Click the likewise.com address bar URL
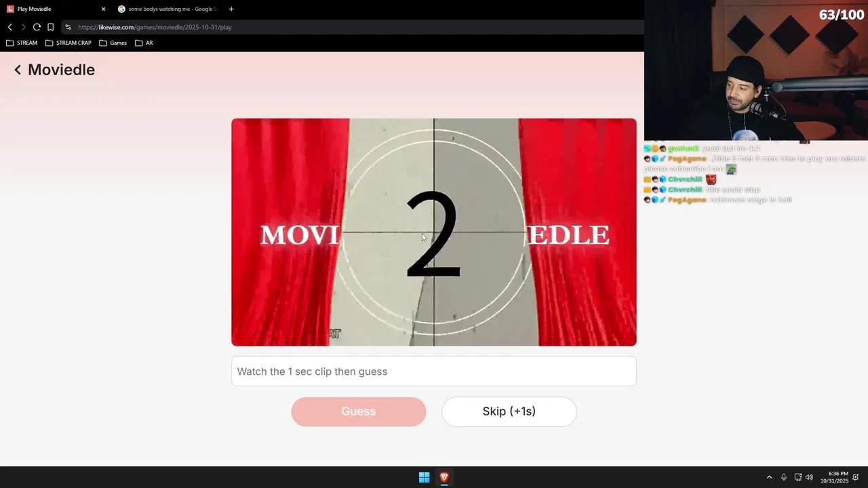Screen dimensions: 868x488 [155, 27]
